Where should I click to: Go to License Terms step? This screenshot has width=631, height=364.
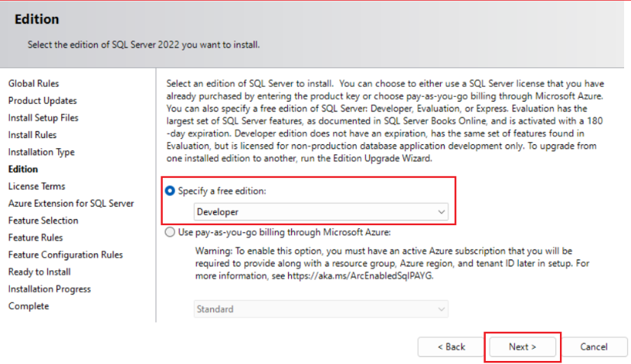click(x=37, y=186)
